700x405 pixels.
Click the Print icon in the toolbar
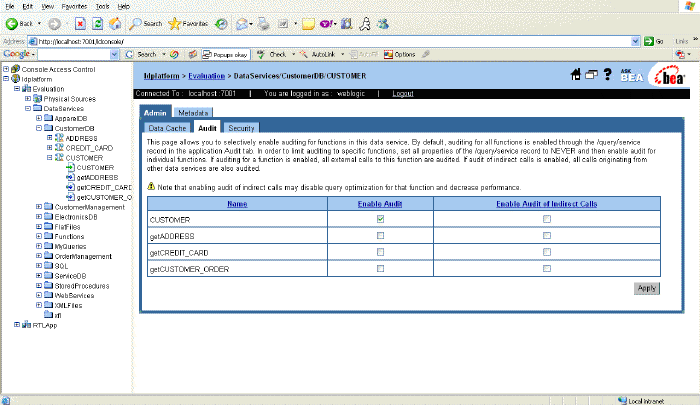coord(263,24)
